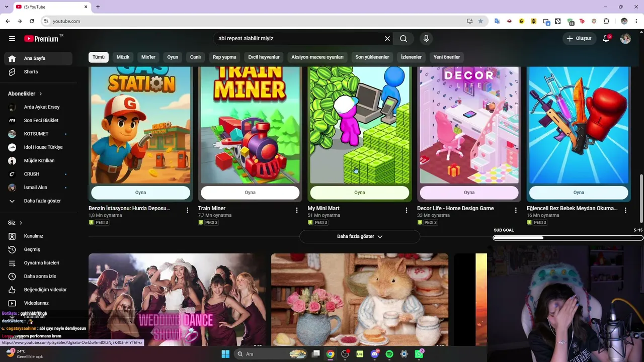Screen dimensions: 644x362
Task: Click Oyna under Decor Life
Action: tap(469, 193)
